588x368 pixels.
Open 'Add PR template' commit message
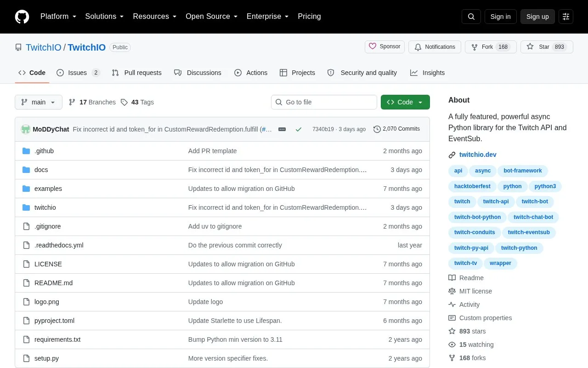coord(213,151)
